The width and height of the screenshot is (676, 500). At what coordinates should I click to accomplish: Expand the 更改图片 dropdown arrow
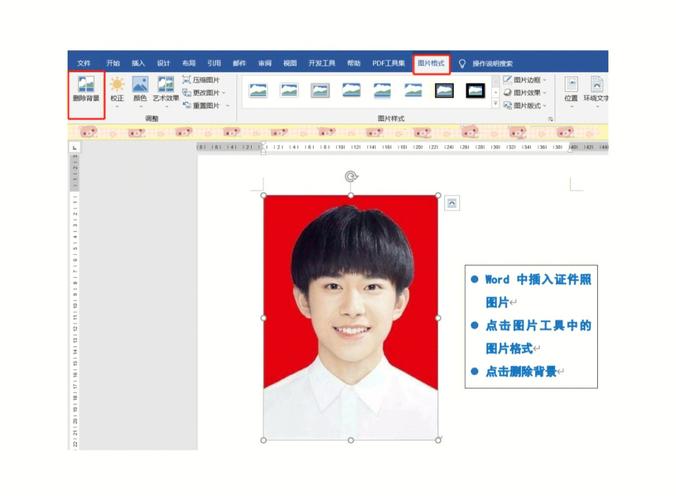(224, 93)
